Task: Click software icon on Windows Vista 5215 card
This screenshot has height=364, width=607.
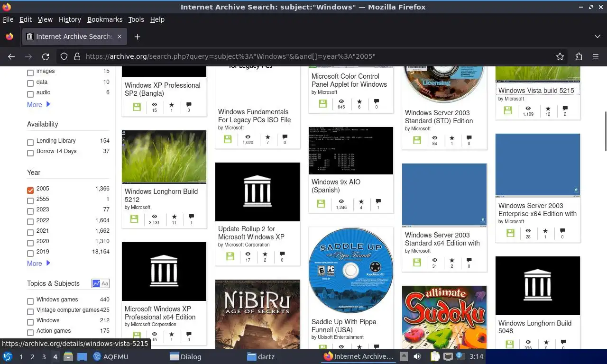Action: pos(507,110)
